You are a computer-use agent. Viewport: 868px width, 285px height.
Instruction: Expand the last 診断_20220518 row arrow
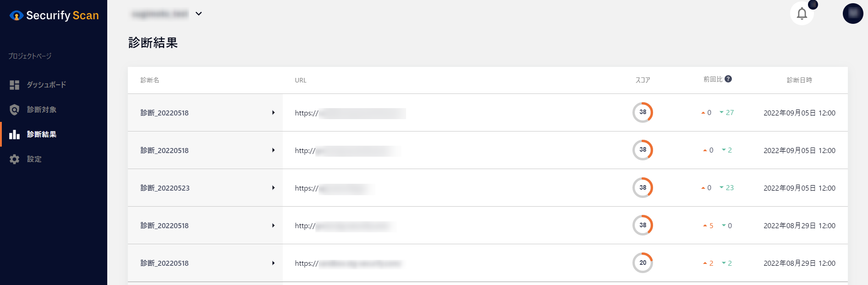pos(273,263)
